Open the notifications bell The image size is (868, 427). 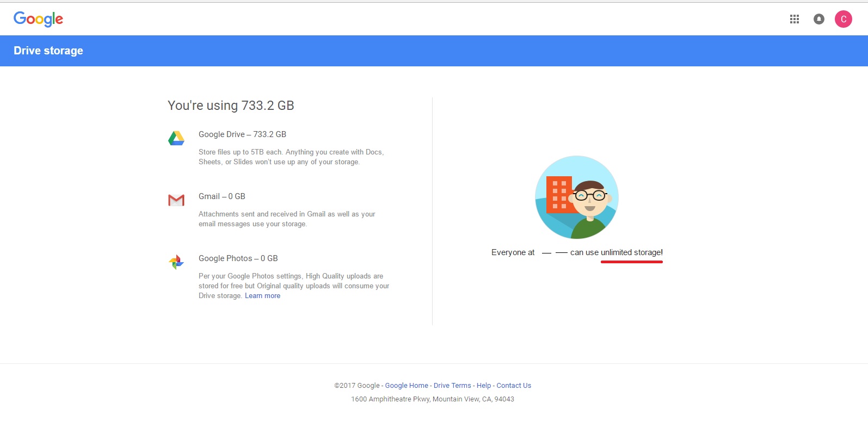[x=819, y=19]
